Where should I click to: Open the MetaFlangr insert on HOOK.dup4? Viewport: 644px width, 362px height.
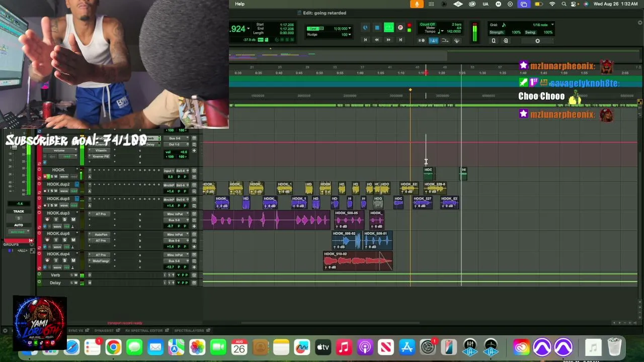[101, 261]
